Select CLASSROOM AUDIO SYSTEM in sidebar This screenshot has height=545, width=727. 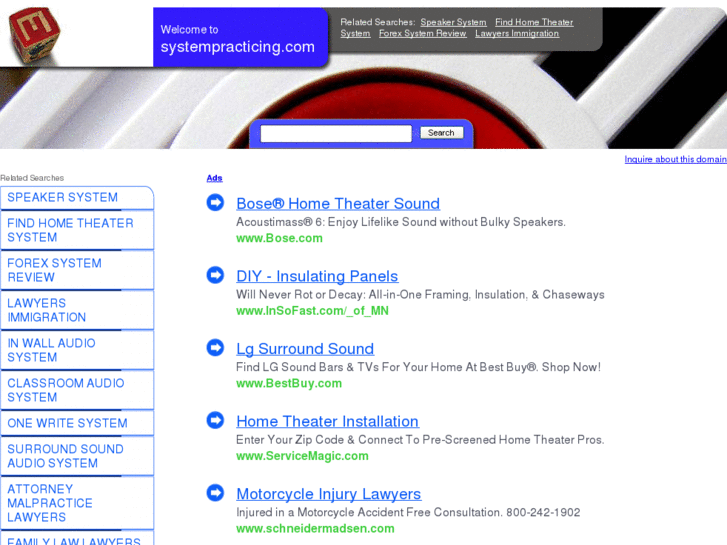77,390
